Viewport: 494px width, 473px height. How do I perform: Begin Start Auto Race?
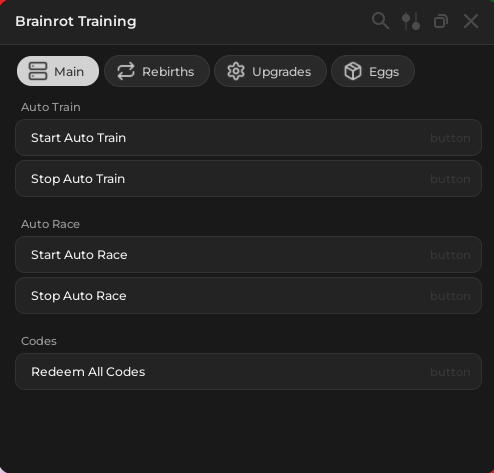[x=248, y=255]
